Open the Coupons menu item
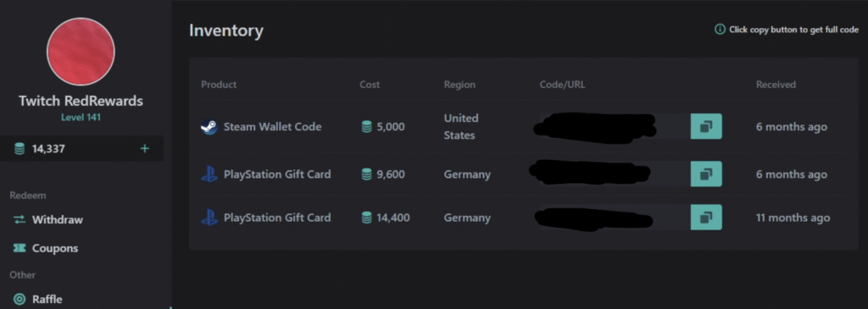868x309 pixels. pos(46,248)
